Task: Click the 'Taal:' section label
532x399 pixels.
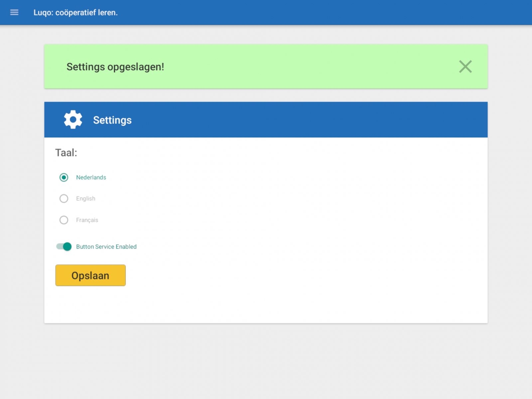Action: coord(66,153)
